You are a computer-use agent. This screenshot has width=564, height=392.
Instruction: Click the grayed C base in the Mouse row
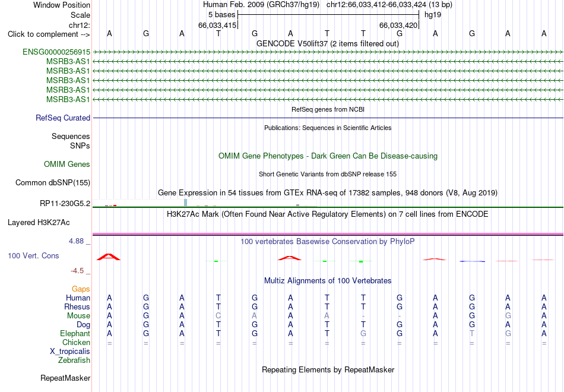point(218,316)
